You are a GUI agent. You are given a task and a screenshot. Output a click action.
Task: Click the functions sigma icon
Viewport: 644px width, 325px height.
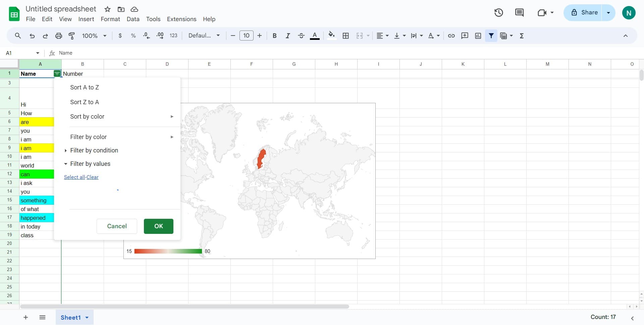tap(522, 36)
